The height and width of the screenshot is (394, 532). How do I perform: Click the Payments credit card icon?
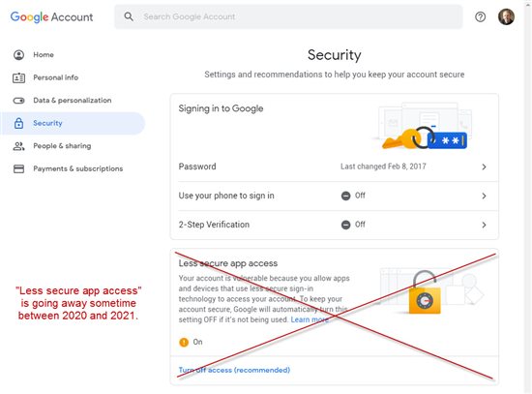coord(18,168)
